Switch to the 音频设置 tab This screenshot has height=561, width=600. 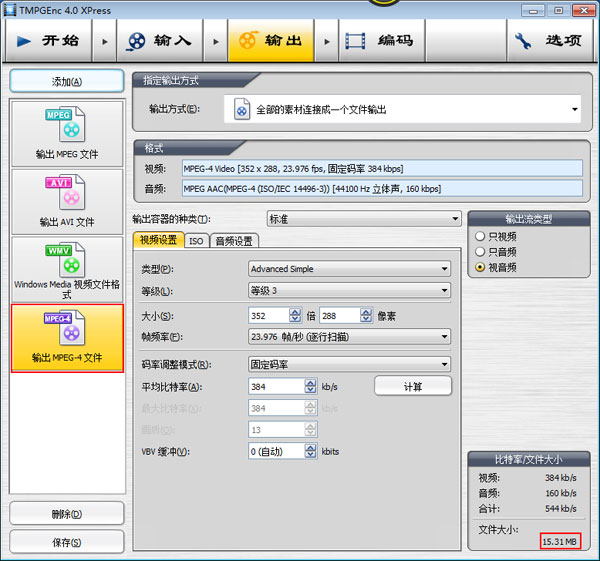point(234,241)
